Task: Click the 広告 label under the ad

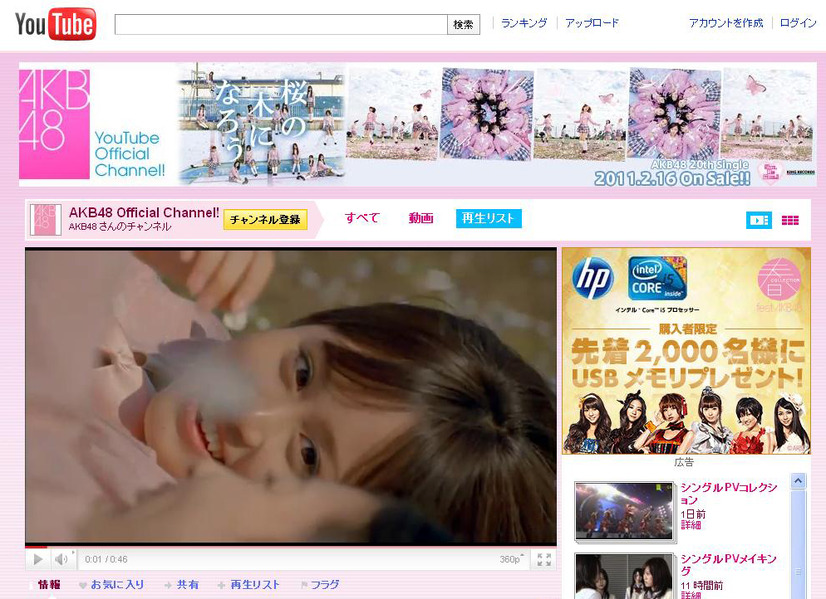Action: [684, 463]
